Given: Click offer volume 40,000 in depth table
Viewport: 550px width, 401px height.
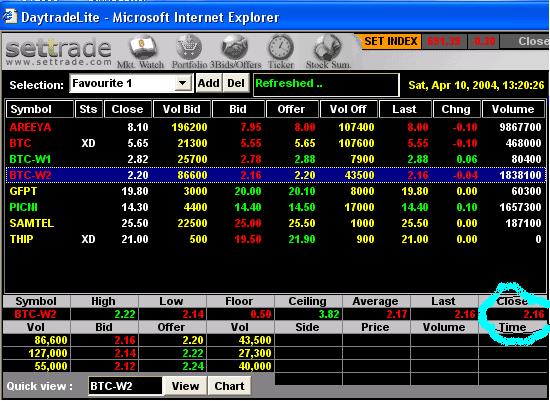Looking at the screenshot, I should pos(255,366).
